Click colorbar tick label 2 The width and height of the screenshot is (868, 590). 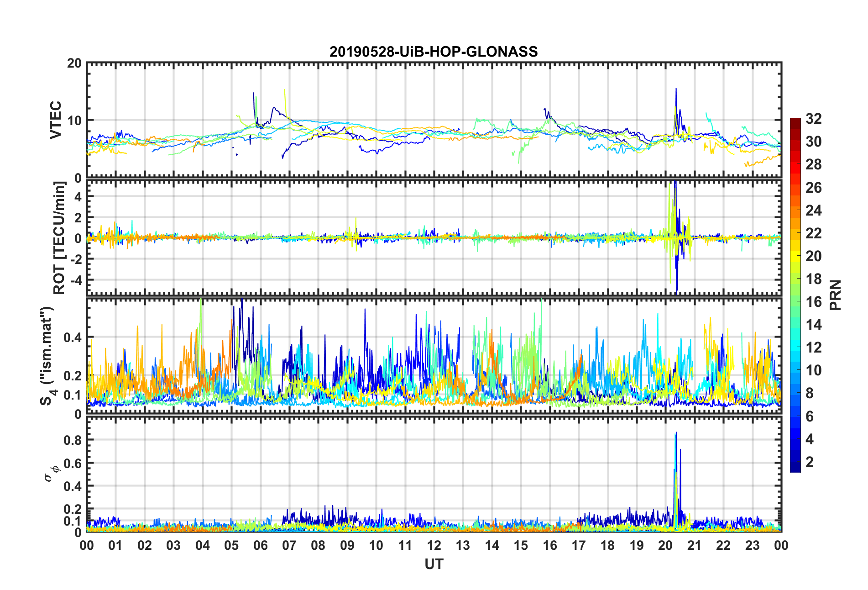[810, 462]
